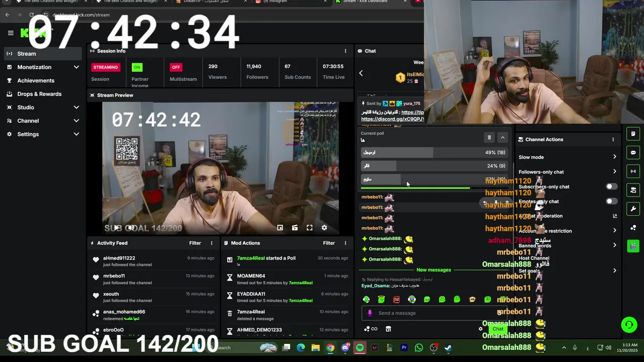644x362 pixels.
Task: Open Banned words options arrow
Action: [x=614, y=245]
